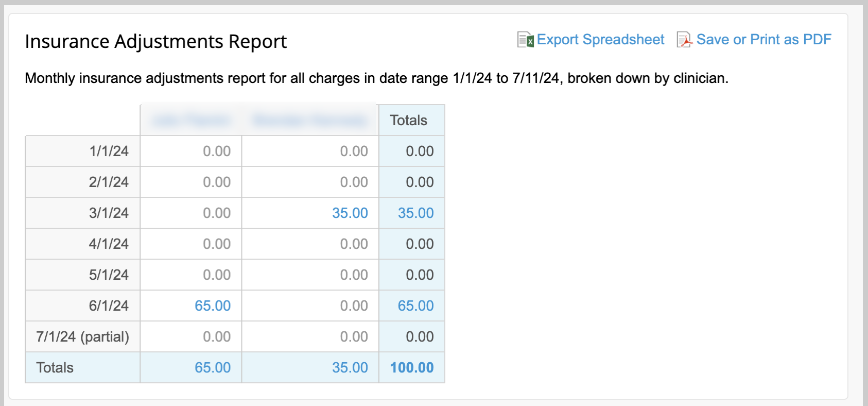Click the Totals label in the bottom row
This screenshot has width=868, height=406.
coord(55,367)
